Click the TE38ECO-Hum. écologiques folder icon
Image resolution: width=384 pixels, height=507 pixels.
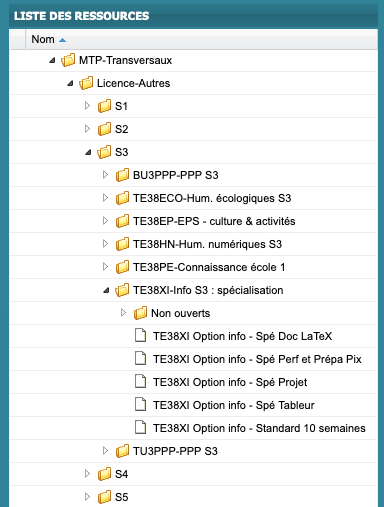122,198
